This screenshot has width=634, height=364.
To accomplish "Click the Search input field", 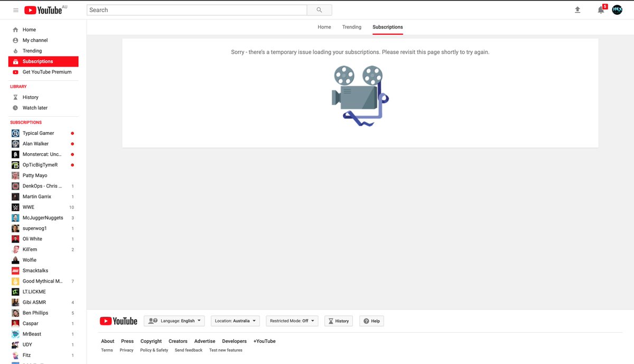I will pos(197,10).
